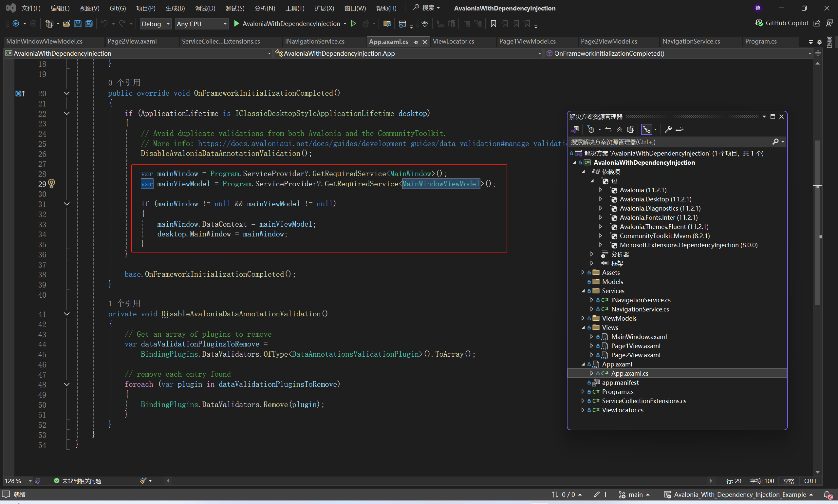Click the Show All Files icon in Solution Explorer
838x504 pixels.
click(630, 129)
